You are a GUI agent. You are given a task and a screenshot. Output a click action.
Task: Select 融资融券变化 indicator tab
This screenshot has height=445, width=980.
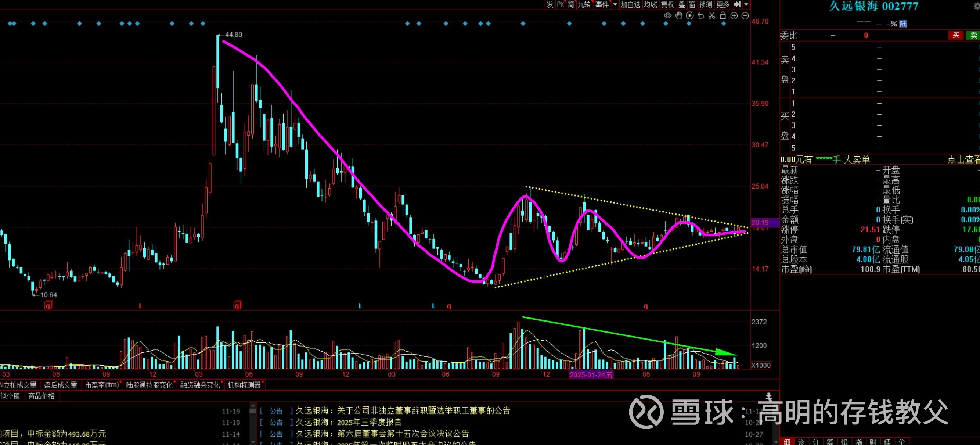click(x=200, y=385)
